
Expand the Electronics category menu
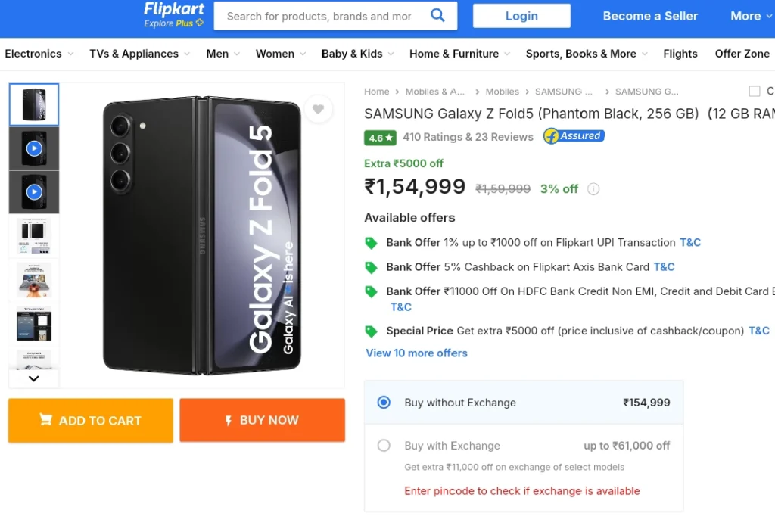click(39, 54)
